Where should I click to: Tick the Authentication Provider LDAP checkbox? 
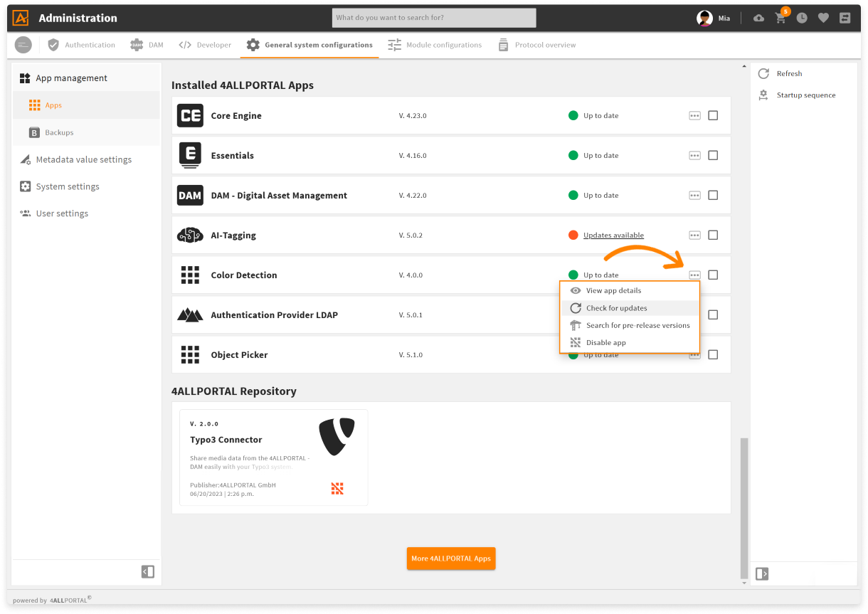pos(713,315)
